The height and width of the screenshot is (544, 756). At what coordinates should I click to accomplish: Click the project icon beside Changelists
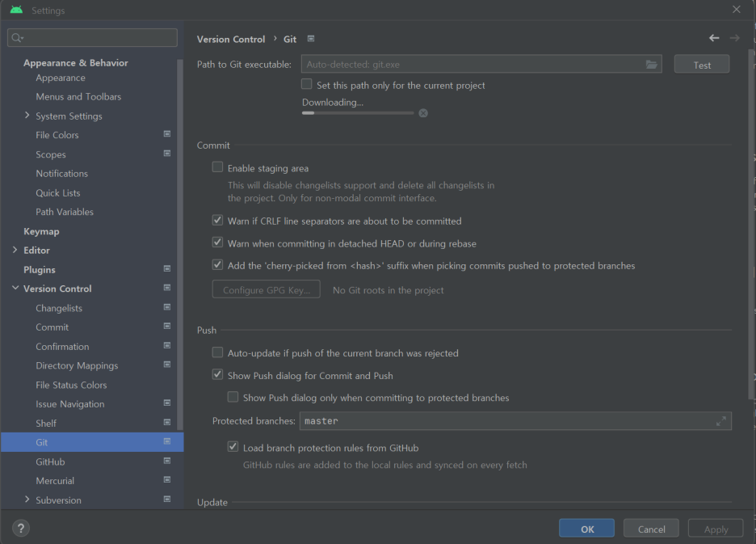pyautogui.click(x=167, y=307)
